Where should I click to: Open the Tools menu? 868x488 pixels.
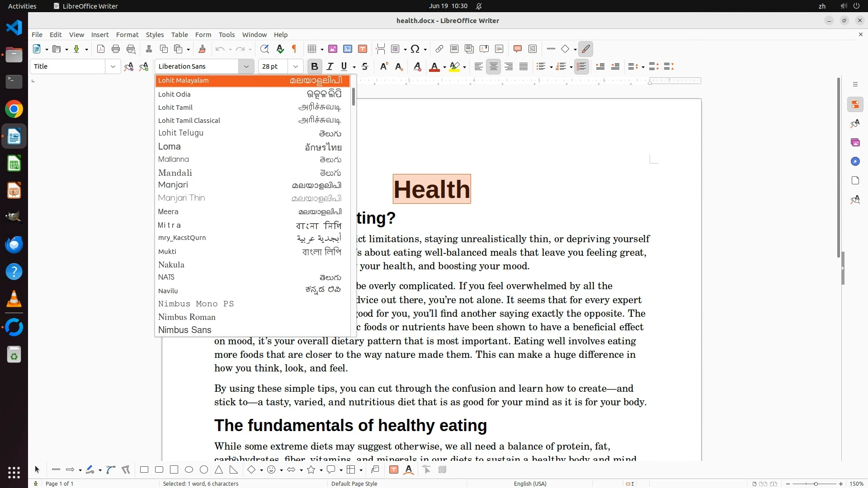[x=226, y=35]
